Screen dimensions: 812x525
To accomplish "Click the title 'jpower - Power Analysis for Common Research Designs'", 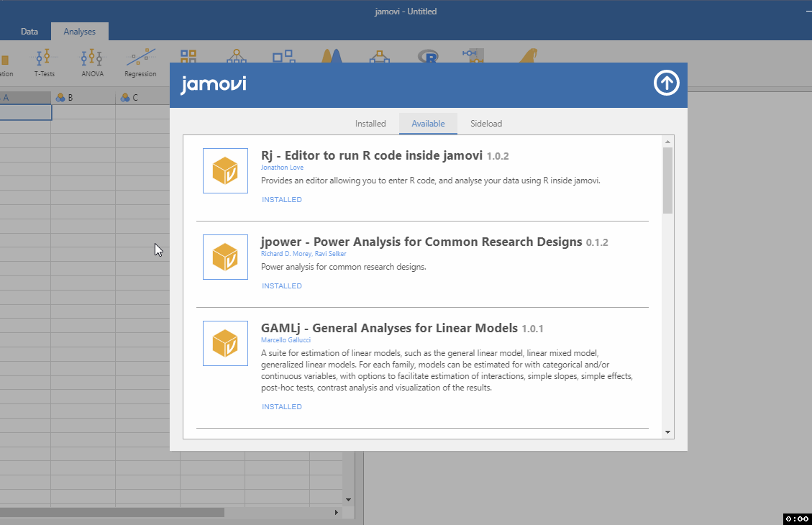I will (421, 242).
